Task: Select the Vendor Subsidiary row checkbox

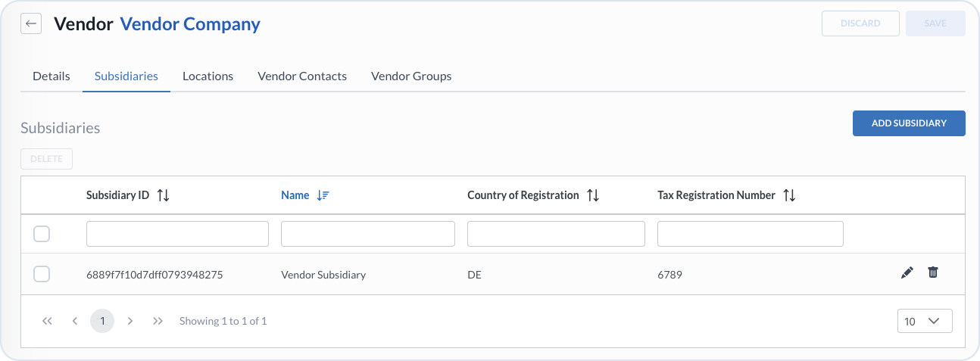Action: [42, 274]
